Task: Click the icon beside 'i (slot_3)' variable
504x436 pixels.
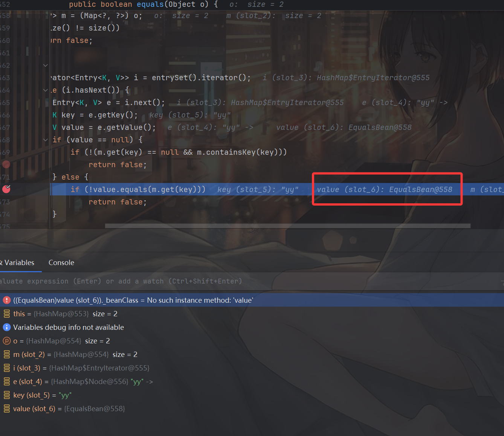Action: tap(7, 368)
